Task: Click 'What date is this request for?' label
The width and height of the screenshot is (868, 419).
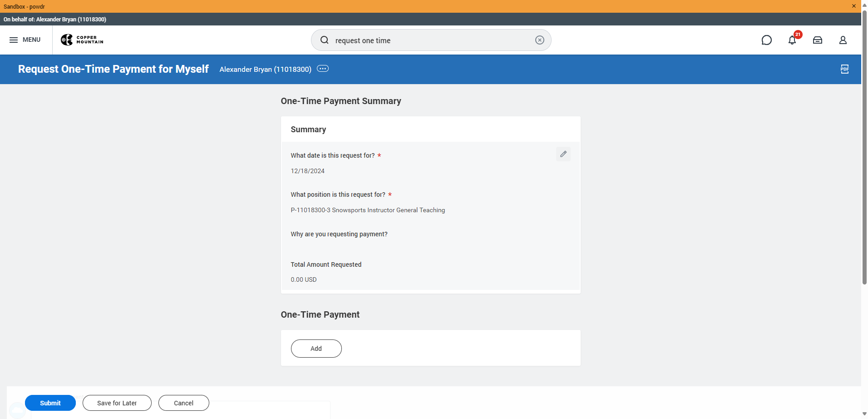Action: click(x=333, y=155)
